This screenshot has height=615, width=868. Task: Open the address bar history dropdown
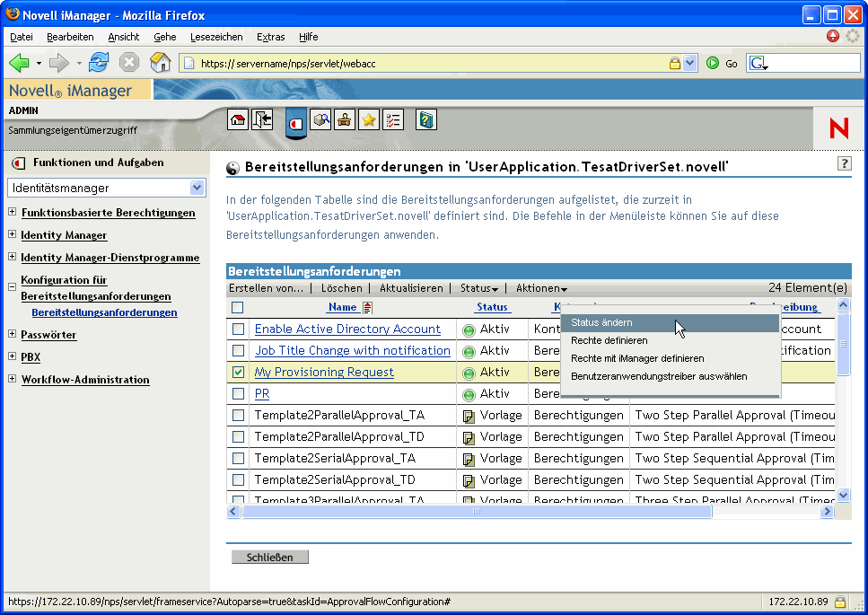pyautogui.click(x=689, y=63)
